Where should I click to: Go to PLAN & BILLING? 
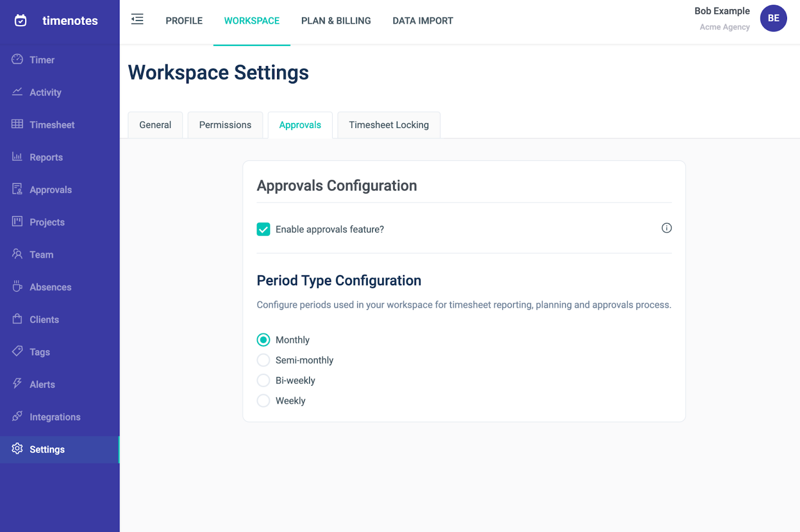(x=336, y=21)
